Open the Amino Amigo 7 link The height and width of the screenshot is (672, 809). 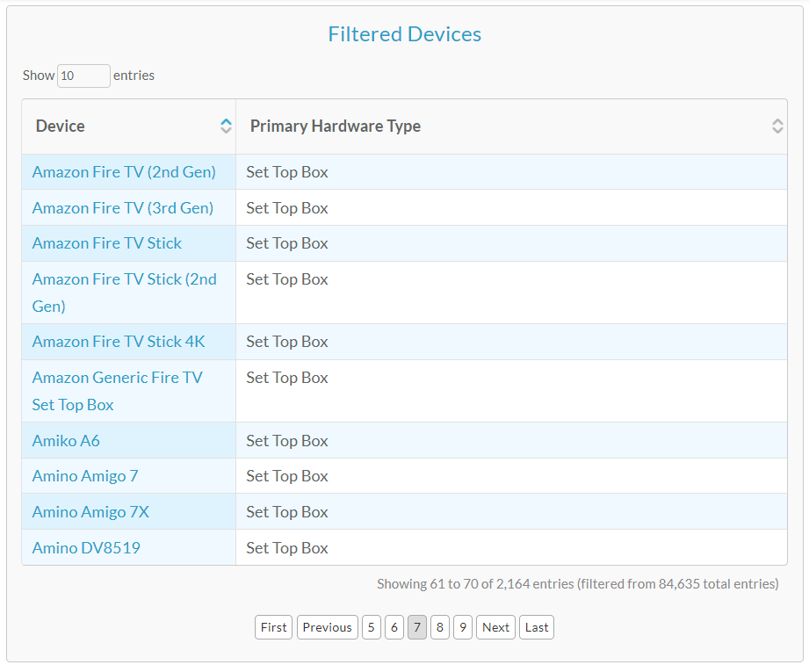click(85, 476)
